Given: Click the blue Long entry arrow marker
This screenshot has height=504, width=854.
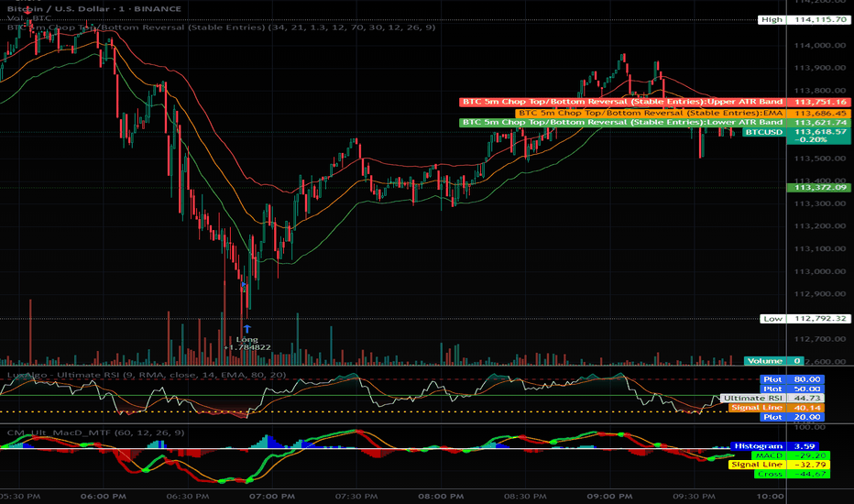Looking at the screenshot, I should tap(246, 329).
